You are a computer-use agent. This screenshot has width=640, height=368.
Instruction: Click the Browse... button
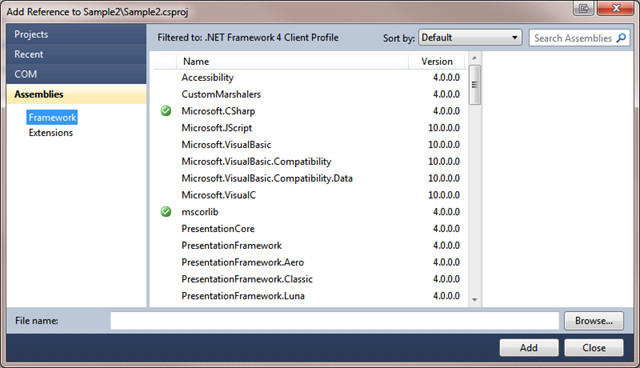pos(594,321)
